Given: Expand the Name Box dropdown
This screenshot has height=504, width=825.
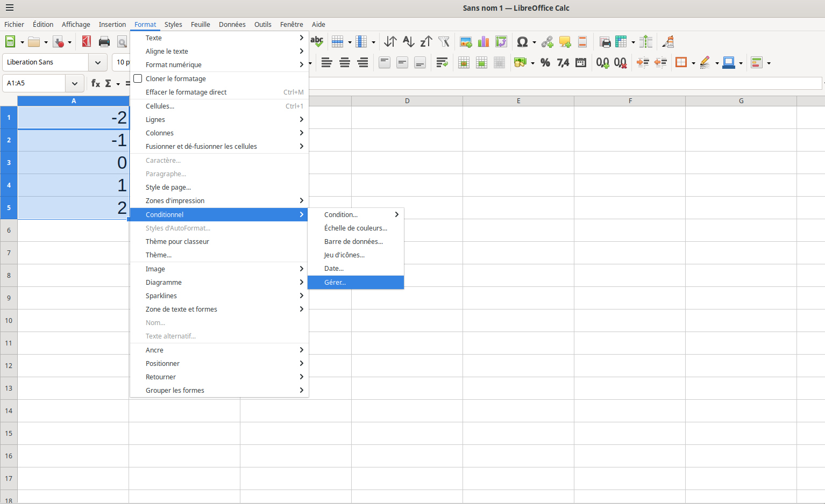Looking at the screenshot, I should [x=74, y=83].
